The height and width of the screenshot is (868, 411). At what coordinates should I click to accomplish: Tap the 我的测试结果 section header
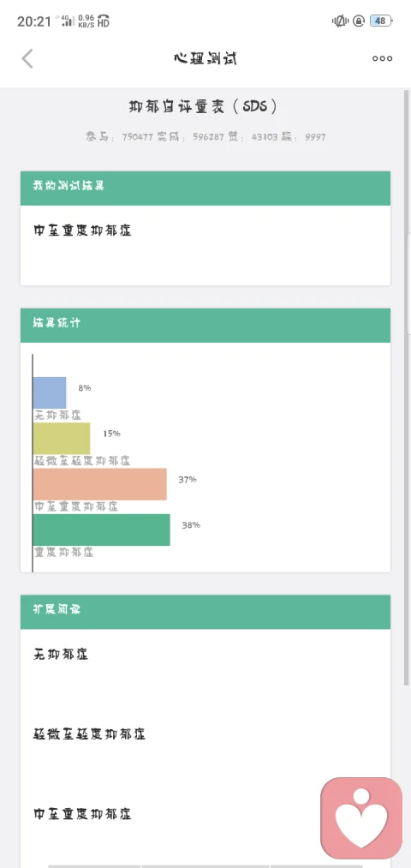[205, 189]
